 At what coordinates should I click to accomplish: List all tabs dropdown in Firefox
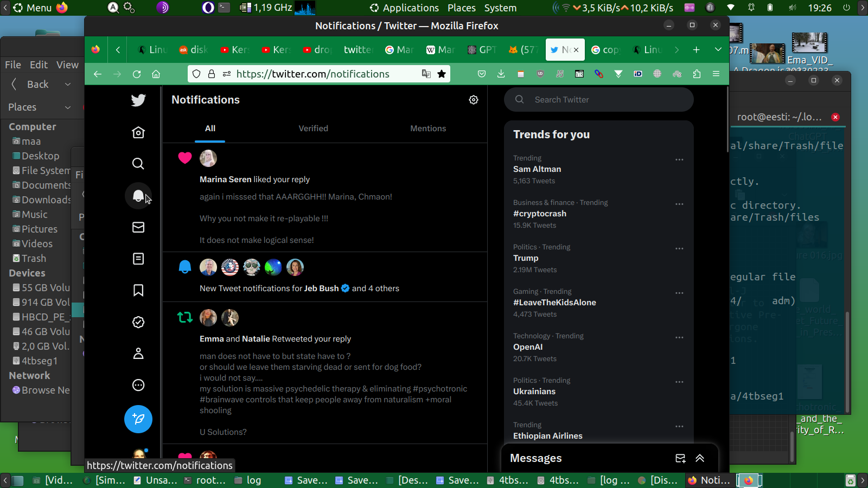click(718, 50)
